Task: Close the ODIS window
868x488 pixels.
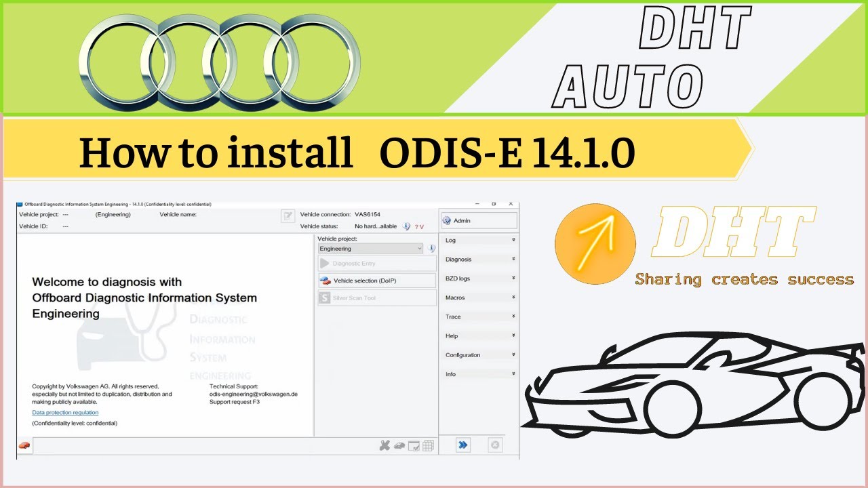Action: pyautogui.click(x=511, y=203)
